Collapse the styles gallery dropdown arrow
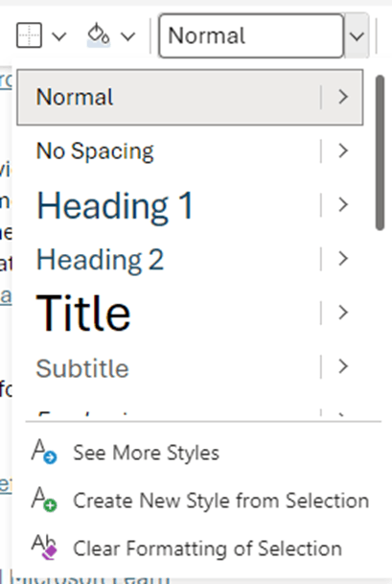 click(357, 36)
